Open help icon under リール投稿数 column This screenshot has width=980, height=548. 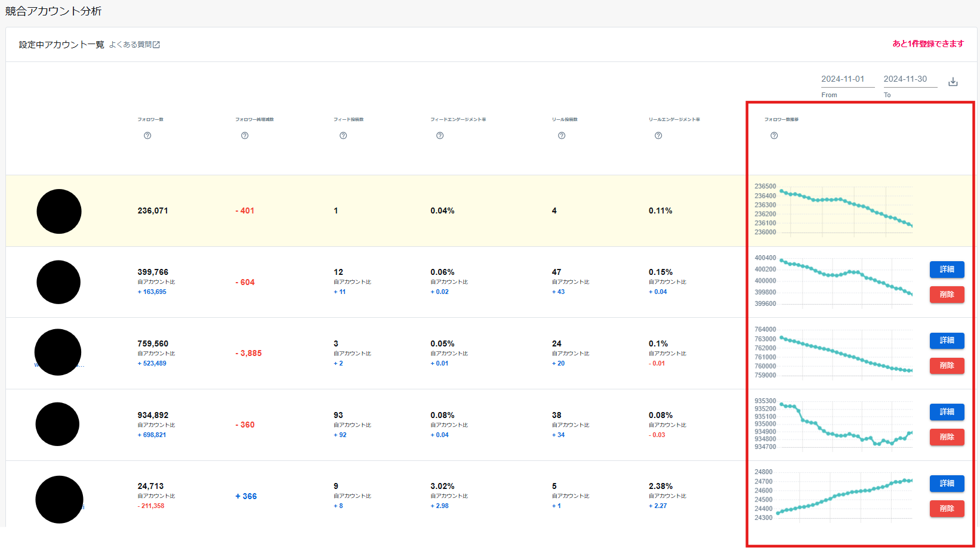[562, 136]
